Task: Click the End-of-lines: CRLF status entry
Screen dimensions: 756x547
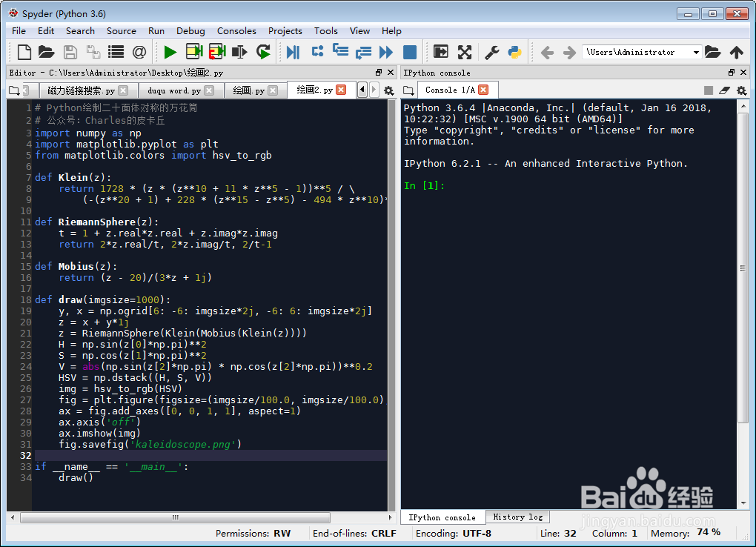Action: point(354,533)
